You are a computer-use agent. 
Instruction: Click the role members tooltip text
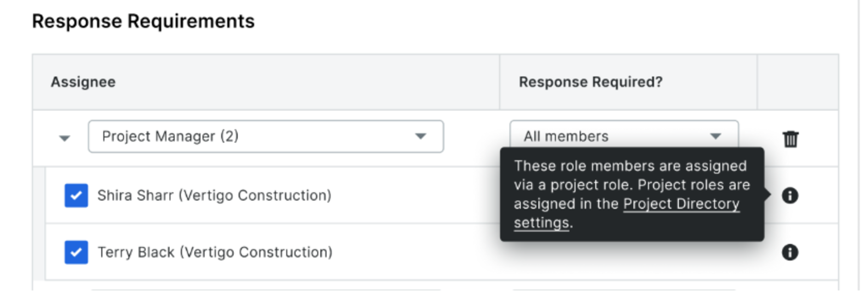click(632, 194)
